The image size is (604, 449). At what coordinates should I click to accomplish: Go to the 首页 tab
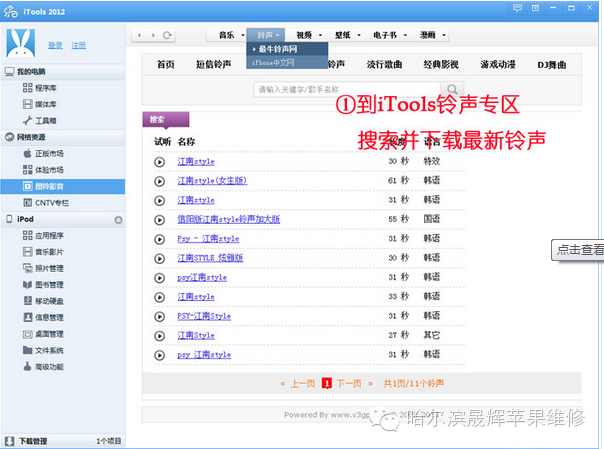(166, 64)
